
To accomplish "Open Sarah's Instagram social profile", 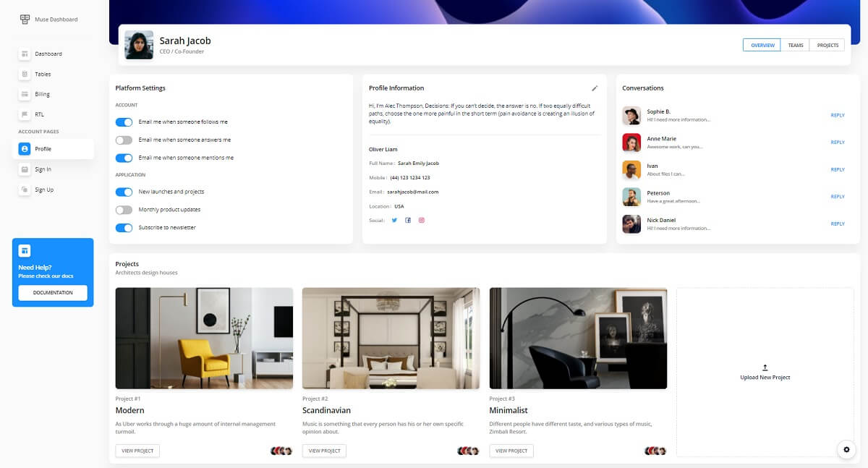I will click(x=422, y=219).
